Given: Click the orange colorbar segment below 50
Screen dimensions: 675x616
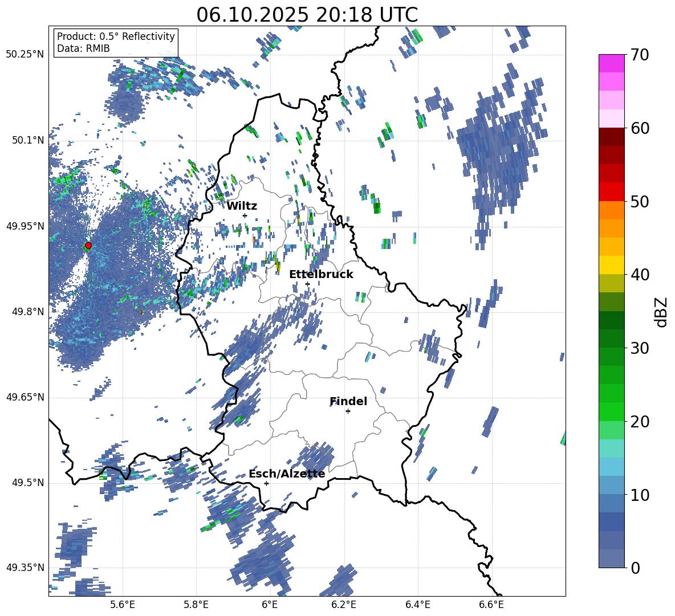Looking at the screenshot, I should [611, 210].
